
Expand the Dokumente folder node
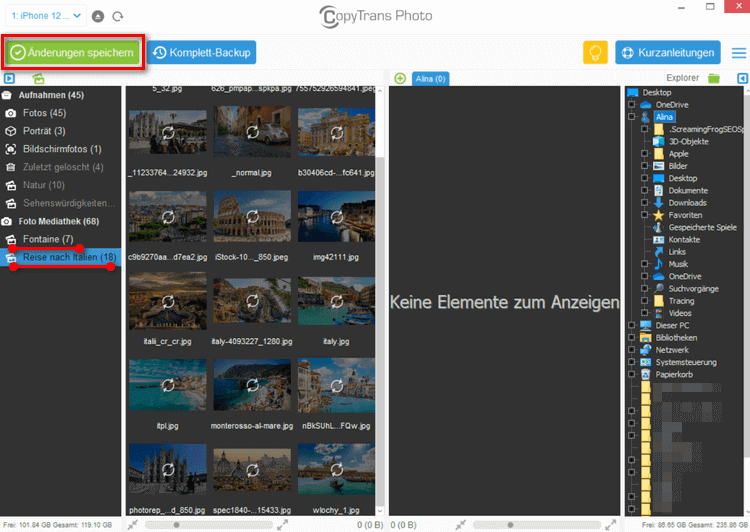point(645,190)
